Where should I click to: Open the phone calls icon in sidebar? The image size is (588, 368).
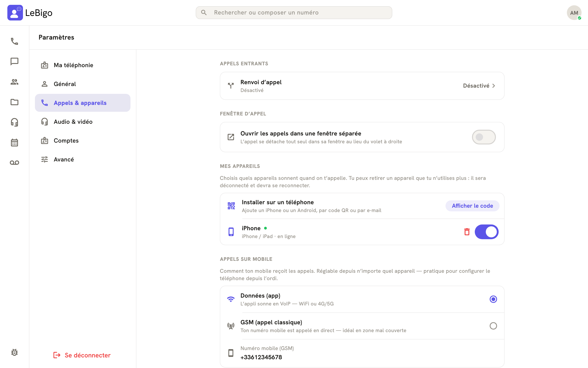pos(14,41)
